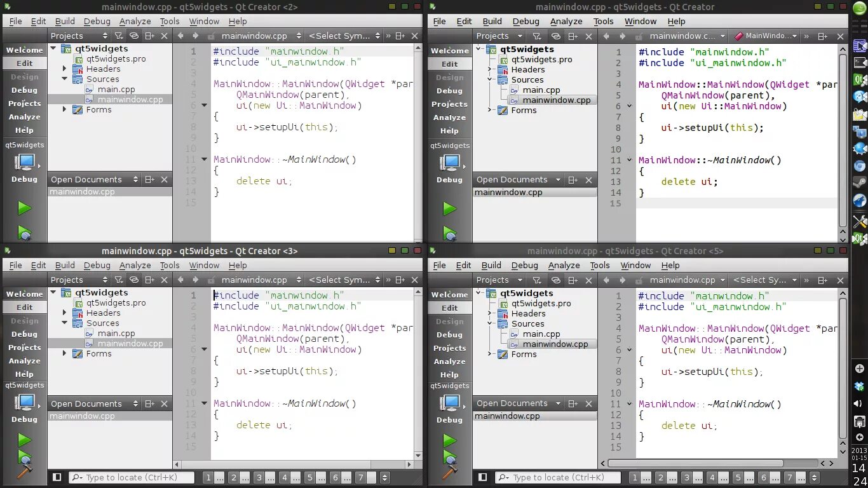
Task: Open the Window menu in Qt Creator <5>
Action: [635, 265]
